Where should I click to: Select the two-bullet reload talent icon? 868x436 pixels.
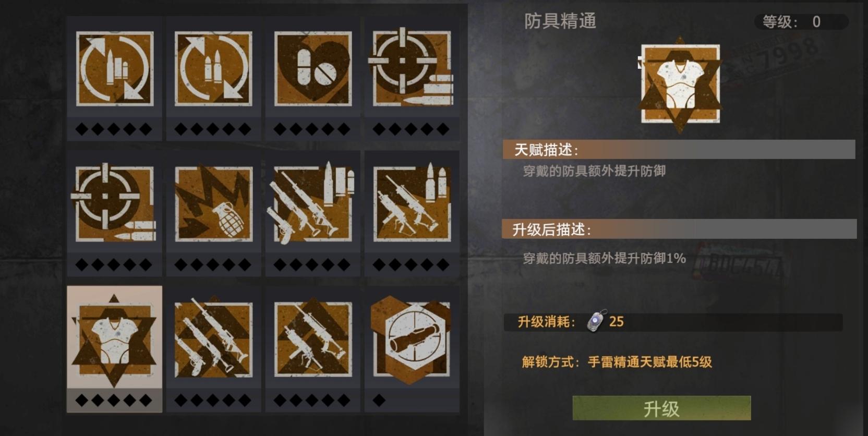(213, 69)
